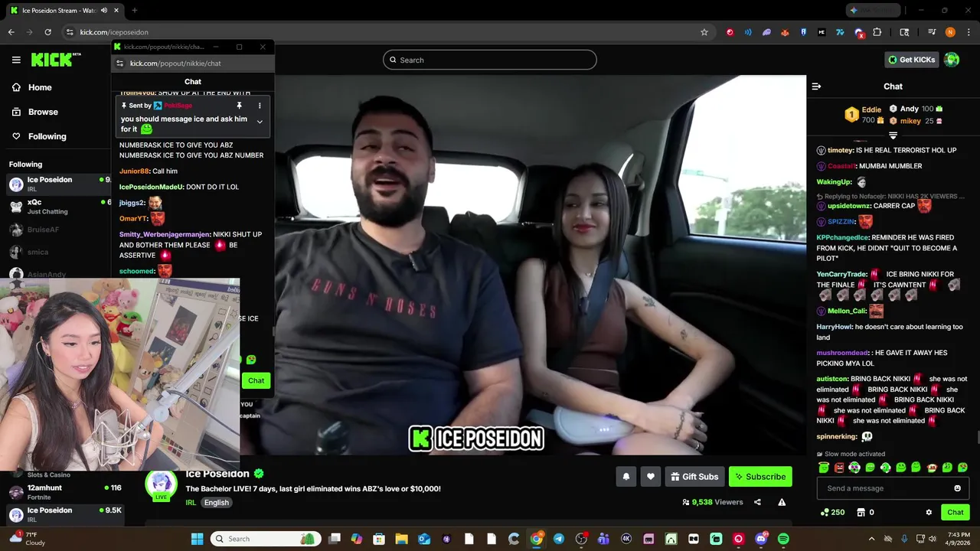Follow channel with the heart button
This screenshot has width=980, height=551.
click(x=650, y=477)
